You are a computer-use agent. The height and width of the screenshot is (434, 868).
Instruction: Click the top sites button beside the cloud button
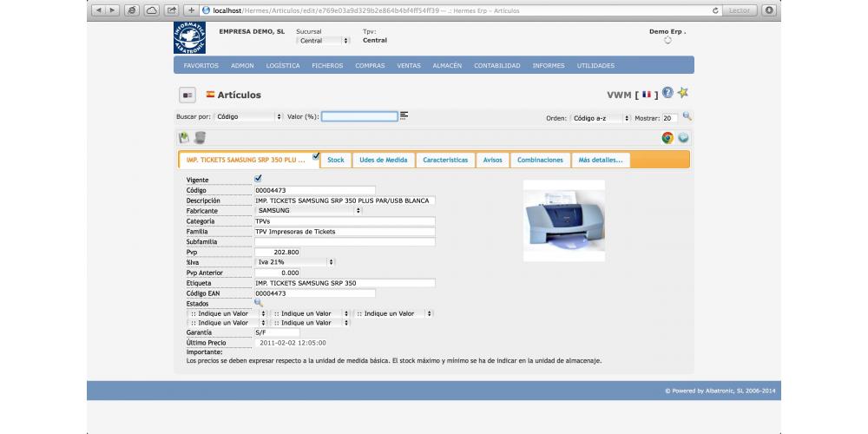[x=132, y=10]
